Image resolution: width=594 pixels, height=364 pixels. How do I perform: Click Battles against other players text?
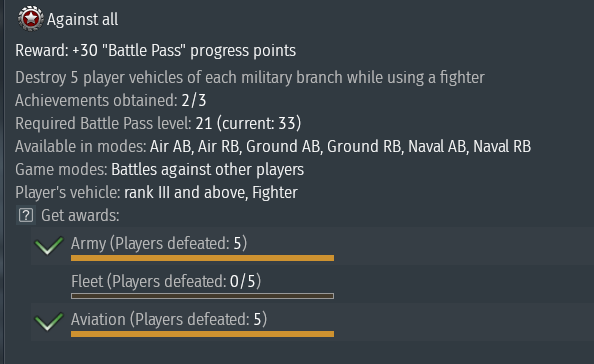208,170
